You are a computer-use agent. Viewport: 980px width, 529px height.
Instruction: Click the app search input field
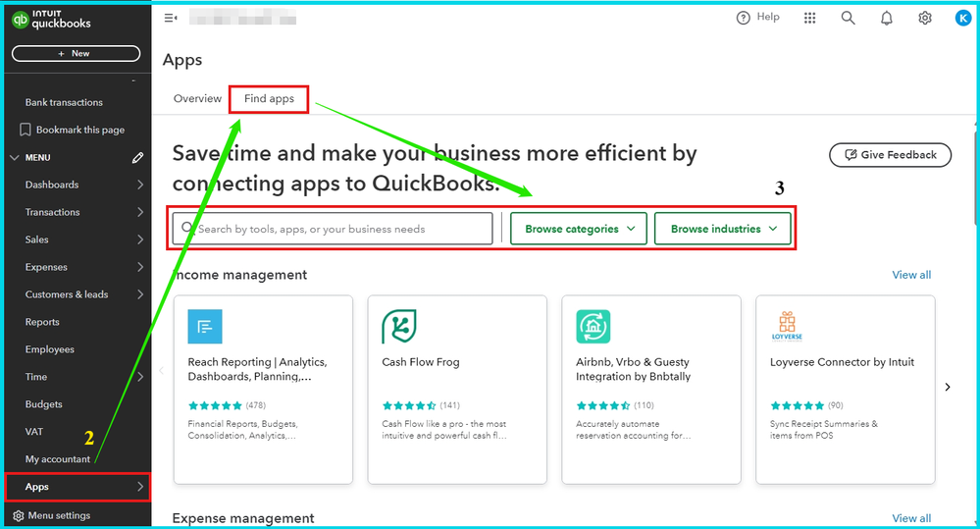point(333,229)
